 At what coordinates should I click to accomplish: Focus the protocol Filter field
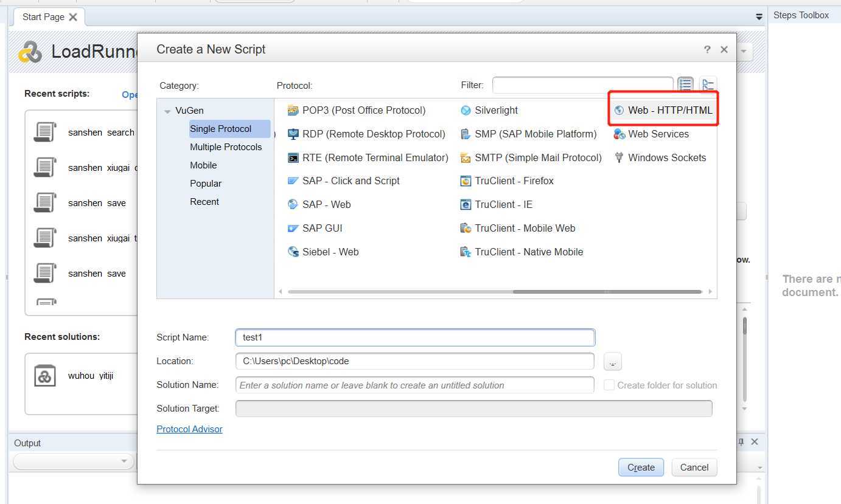pyautogui.click(x=582, y=85)
